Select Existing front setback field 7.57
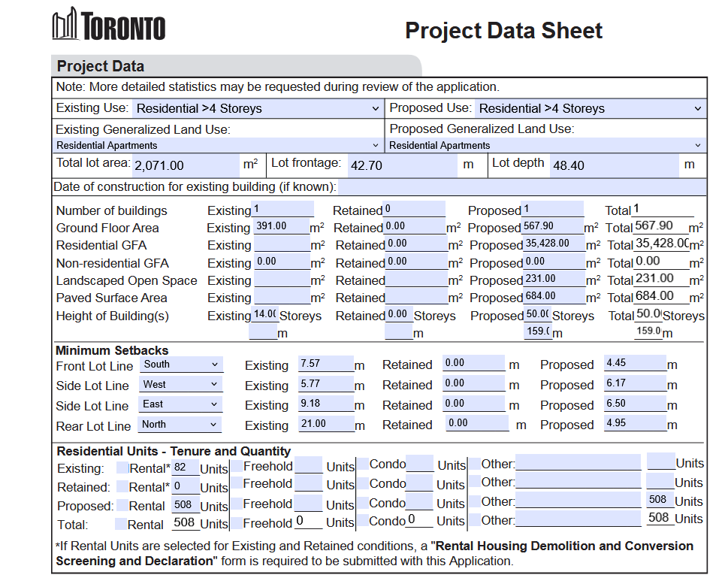Viewport: 728px width, 581px height. point(326,363)
